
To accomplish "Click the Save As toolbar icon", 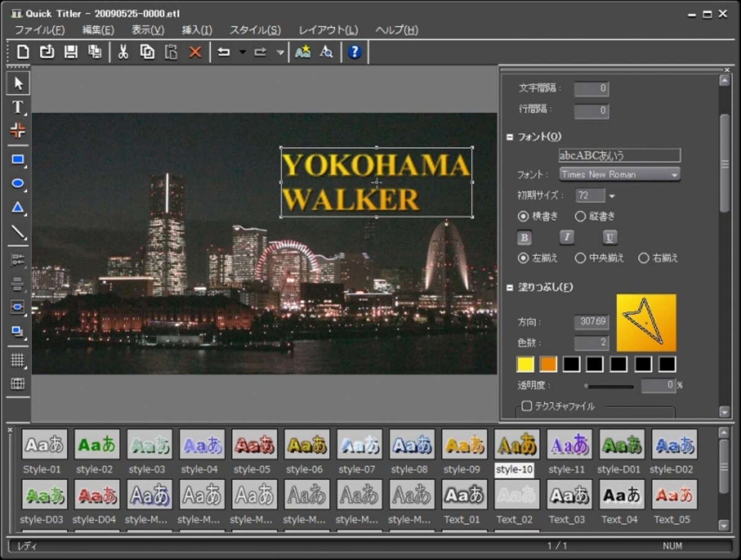I will pos(94,52).
